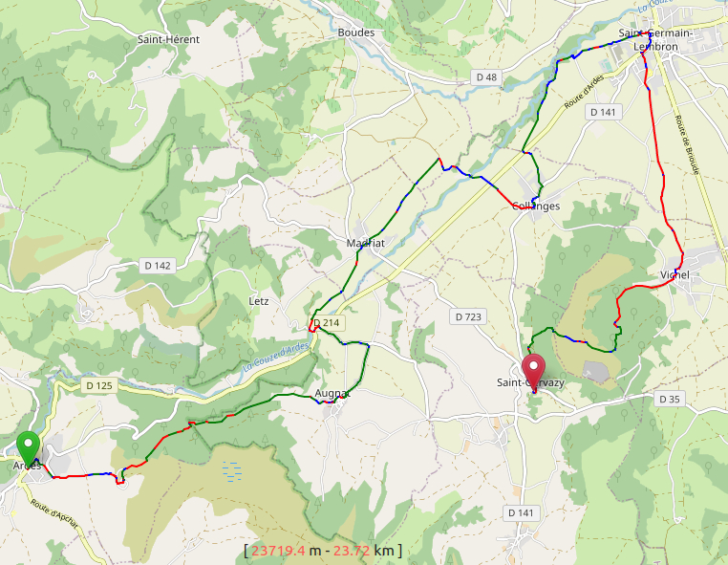Click the Route de Brioude road label
Screen dimensions: 728x565
(x=687, y=145)
